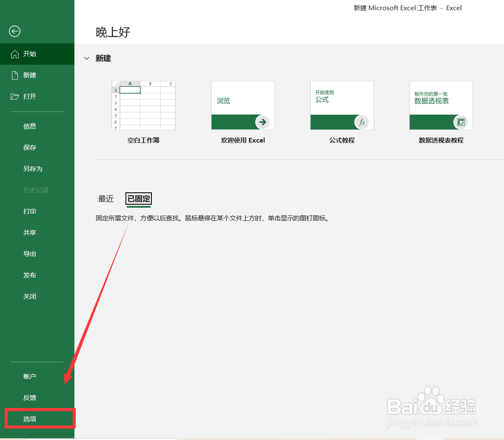Click the green arrow on 浏览 template
The height and width of the screenshot is (440, 504).
(262, 122)
